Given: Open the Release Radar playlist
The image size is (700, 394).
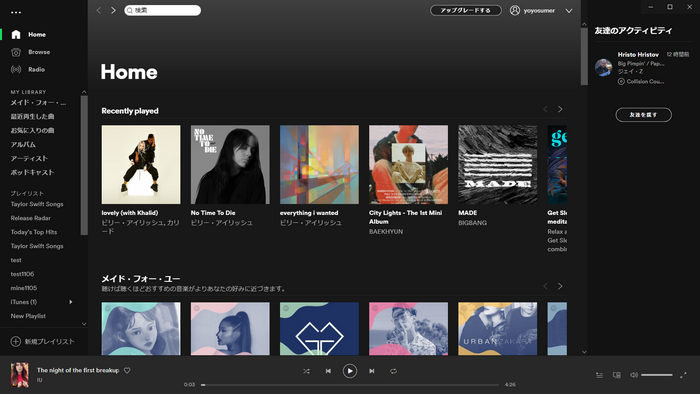Looking at the screenshot, I should (x=30, y=218).
